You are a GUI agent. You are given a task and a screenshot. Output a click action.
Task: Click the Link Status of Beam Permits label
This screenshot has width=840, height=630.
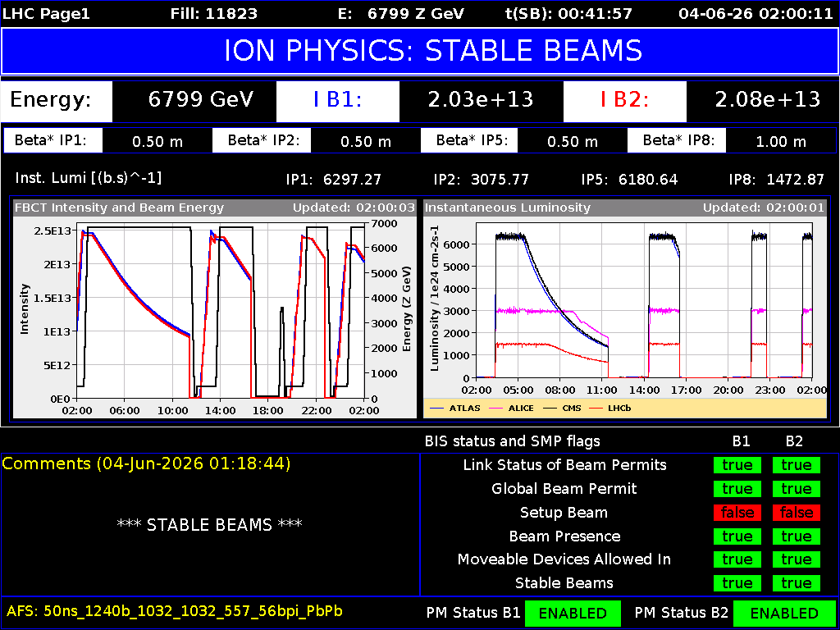pyautogui.click(x=564, y=465)
